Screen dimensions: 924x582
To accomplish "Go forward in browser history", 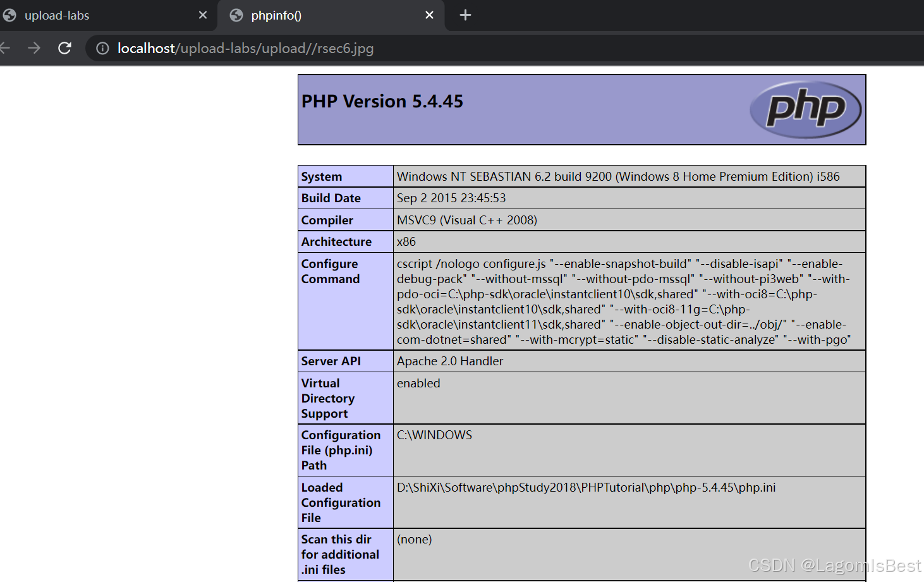I will click(x=34, y=48).
